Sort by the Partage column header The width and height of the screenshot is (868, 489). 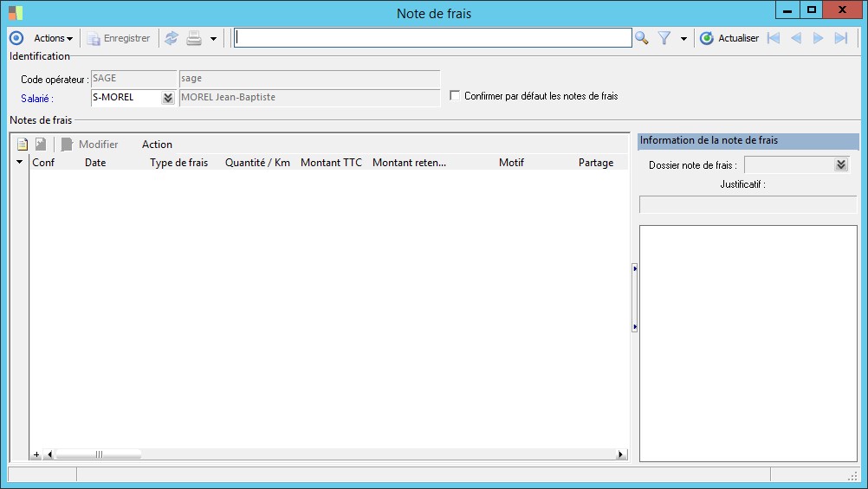pos(596,163)
